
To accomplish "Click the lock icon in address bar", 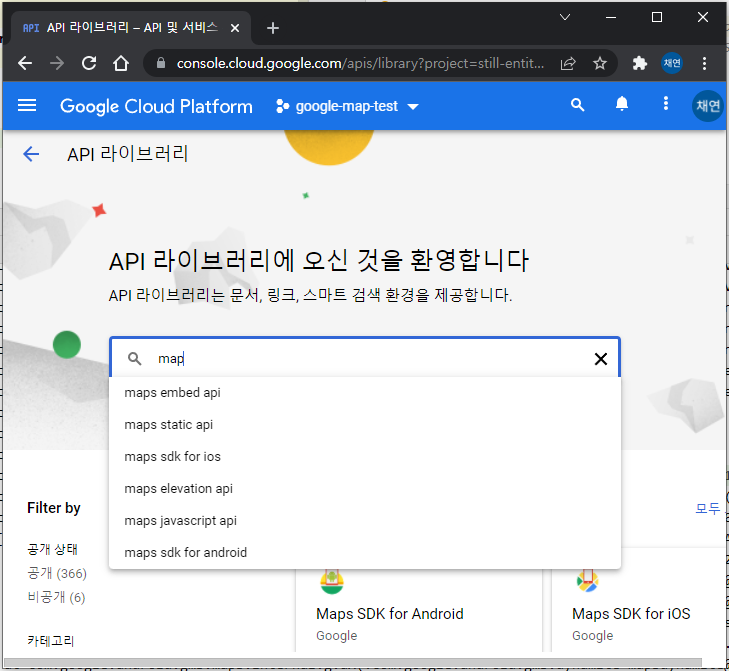I will pos(161,63).
